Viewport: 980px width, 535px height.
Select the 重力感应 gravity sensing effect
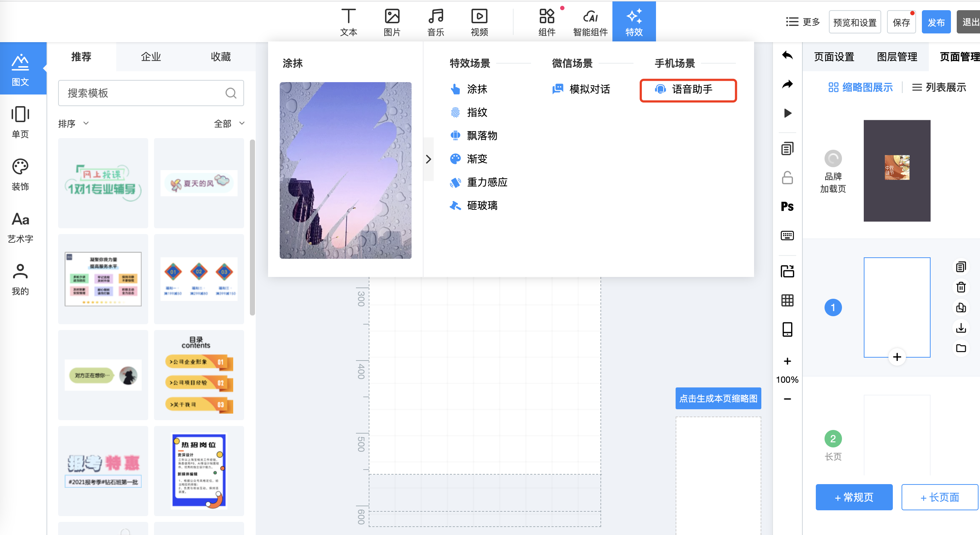(478, 182)
